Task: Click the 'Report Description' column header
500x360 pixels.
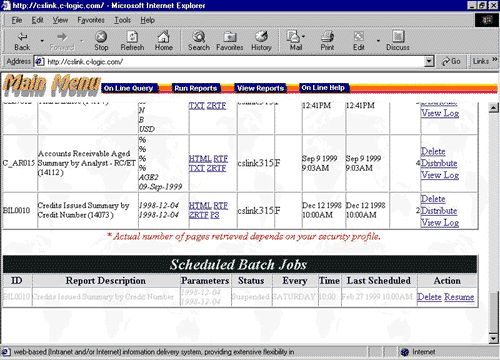Action: pyautogui.click(x=106, y=281)
